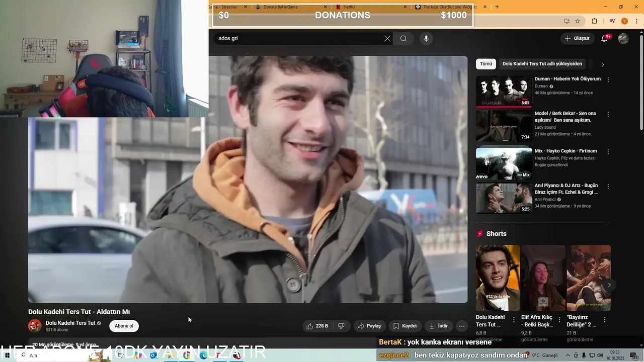Click Lady Sound channel name
The height and width of the screenshot is (362, 644).
pos(545,128)
